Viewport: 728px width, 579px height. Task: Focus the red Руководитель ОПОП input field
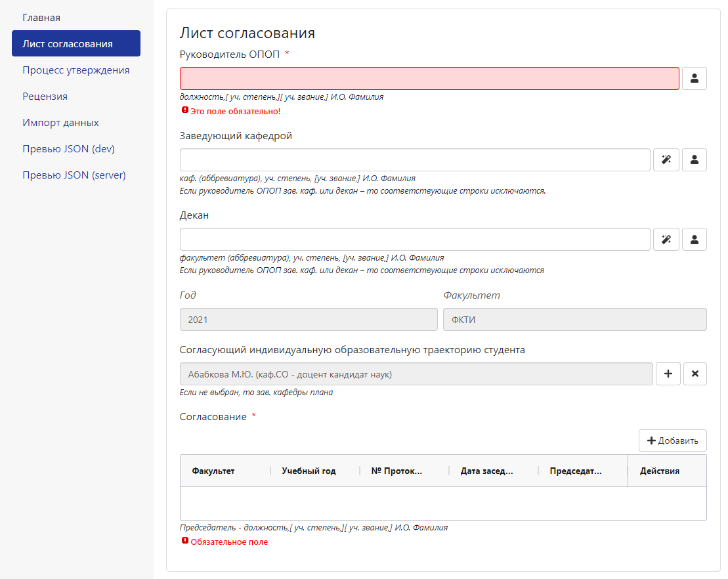click(x=429, y=79)
